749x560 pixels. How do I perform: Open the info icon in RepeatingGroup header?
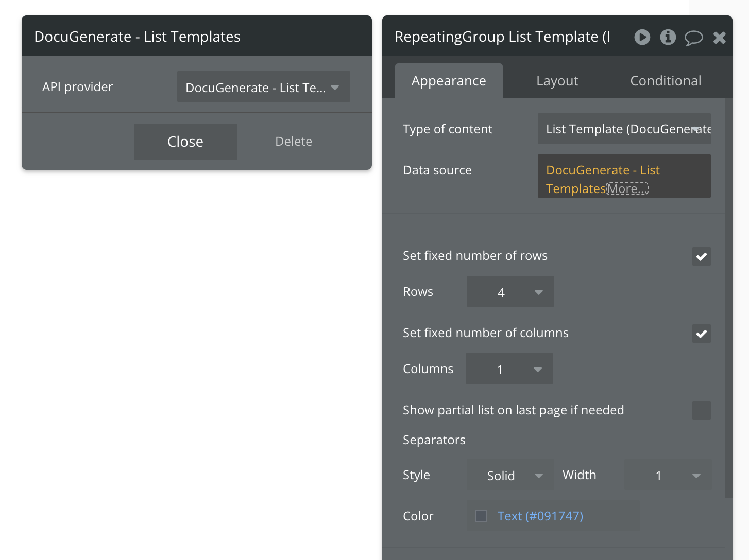668,37
